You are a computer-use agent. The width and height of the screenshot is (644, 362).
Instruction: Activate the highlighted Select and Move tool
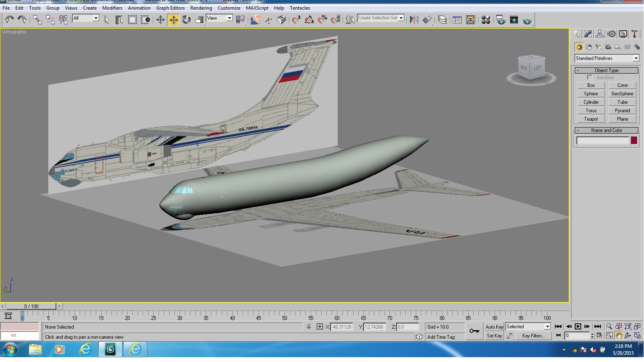pos(173,19)
